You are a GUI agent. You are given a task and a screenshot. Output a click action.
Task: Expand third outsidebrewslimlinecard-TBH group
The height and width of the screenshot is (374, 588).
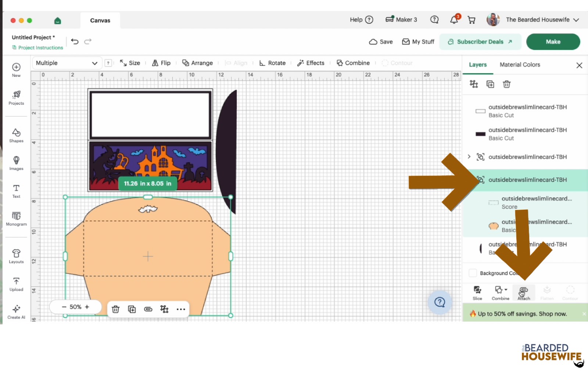469,157
